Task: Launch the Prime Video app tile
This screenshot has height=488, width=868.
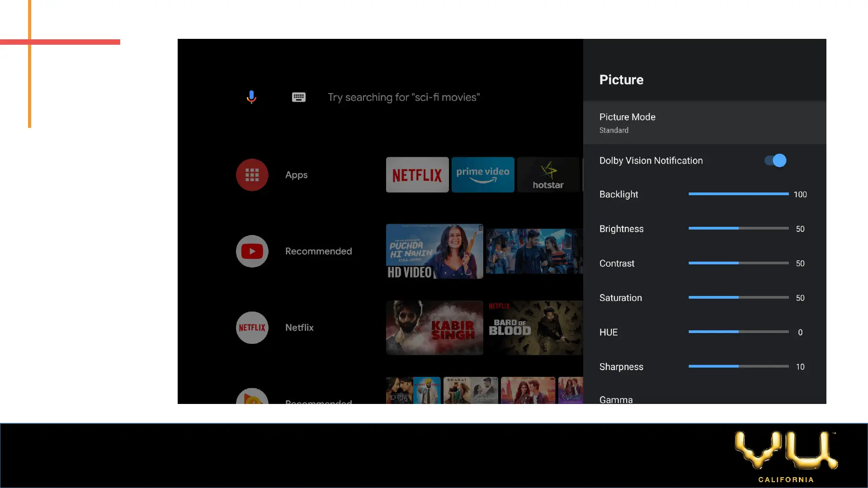Action: click(x=482, y=175)
